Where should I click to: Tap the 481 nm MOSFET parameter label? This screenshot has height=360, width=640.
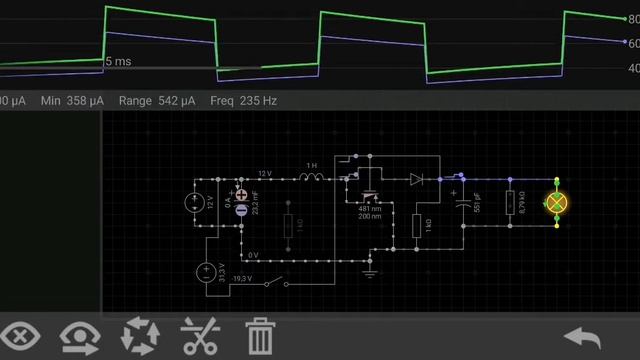tap(370, 209)
